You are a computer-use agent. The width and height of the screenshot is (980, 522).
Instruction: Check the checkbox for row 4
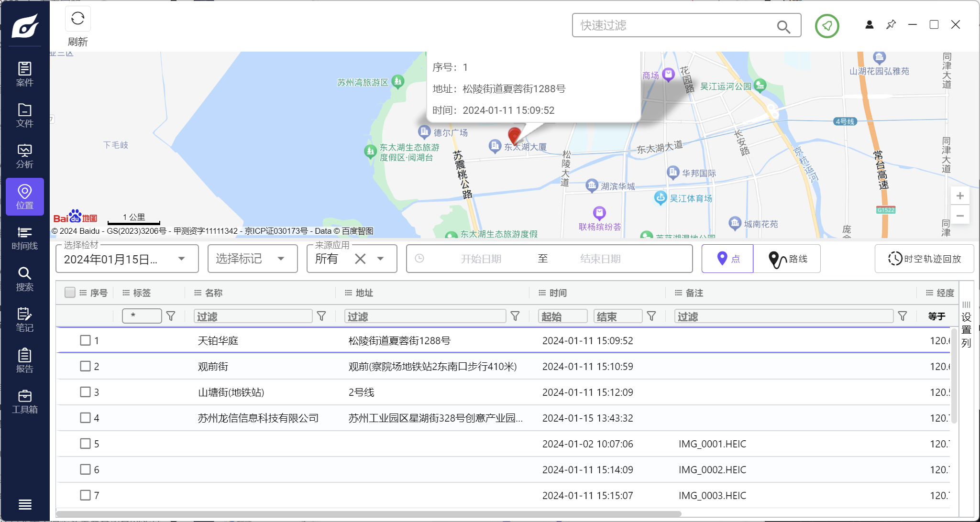85,418
